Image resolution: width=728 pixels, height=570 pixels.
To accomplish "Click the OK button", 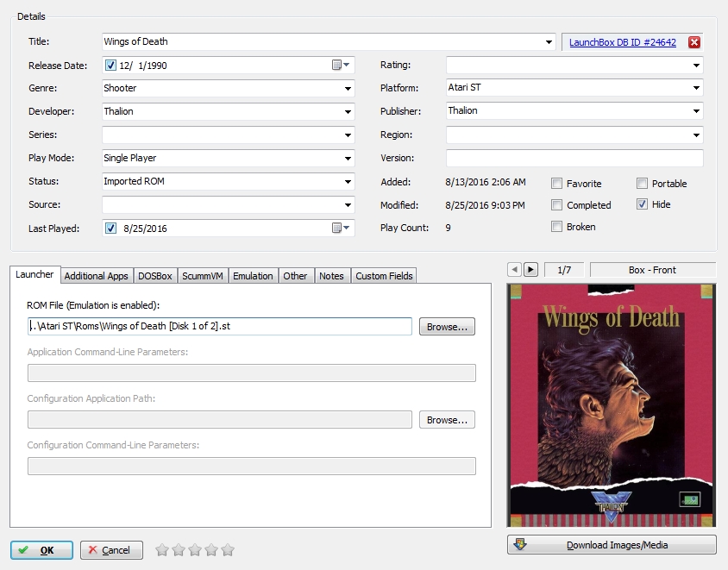I will tap(41, 550).
